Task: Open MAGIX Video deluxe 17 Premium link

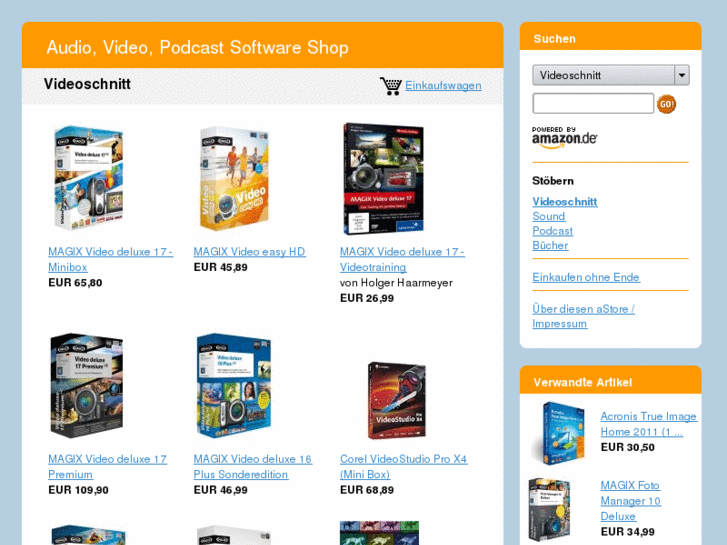Action: coord(107,467)
